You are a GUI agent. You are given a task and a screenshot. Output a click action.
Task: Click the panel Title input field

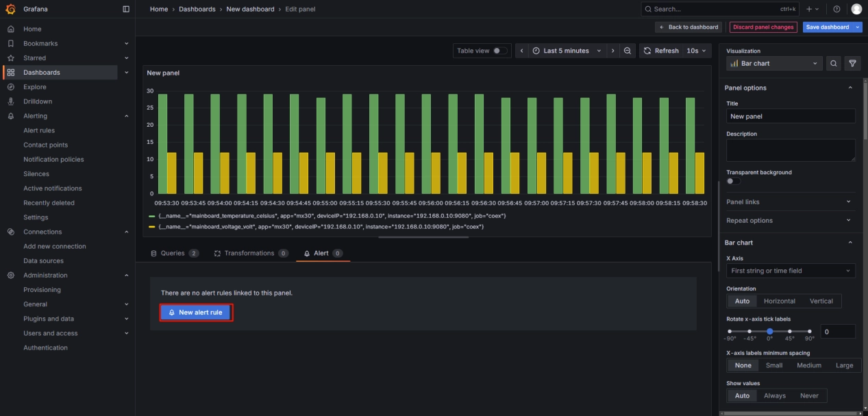click(x=791, y=117)
